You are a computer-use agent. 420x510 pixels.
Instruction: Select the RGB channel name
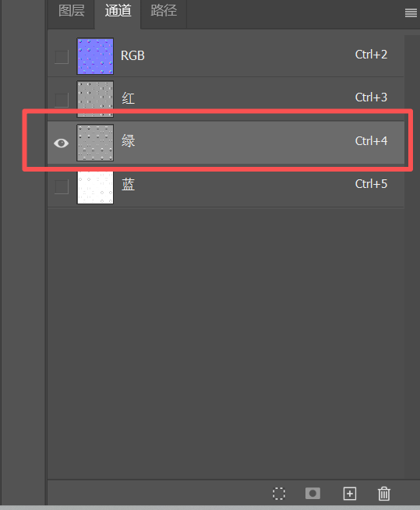[132, 55]
